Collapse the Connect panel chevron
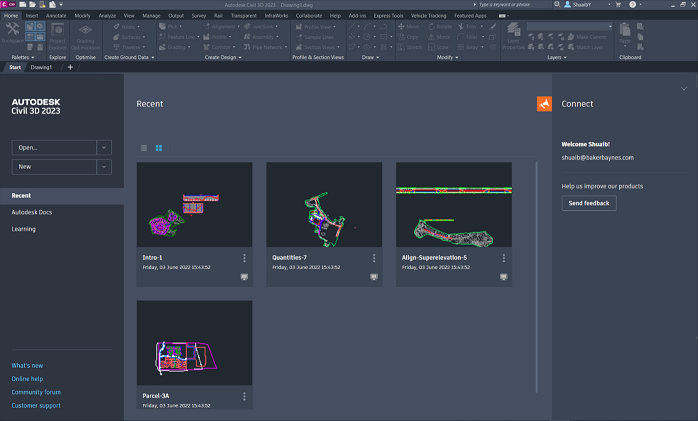 pos(684,89)
